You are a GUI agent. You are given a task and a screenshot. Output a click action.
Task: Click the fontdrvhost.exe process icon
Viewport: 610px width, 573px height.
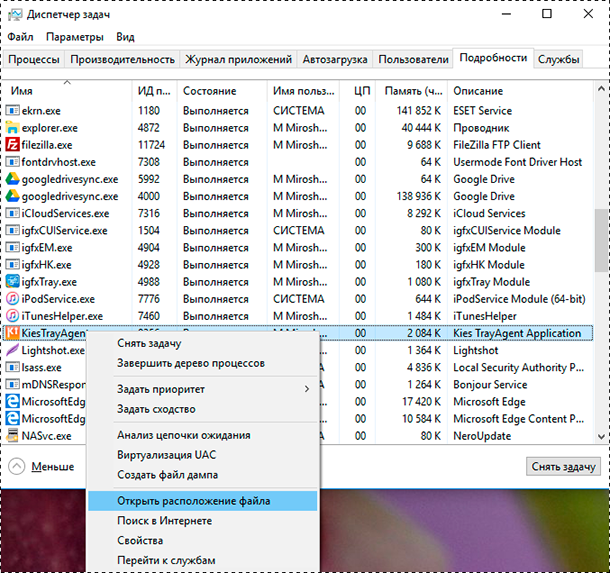pos(12,162)
